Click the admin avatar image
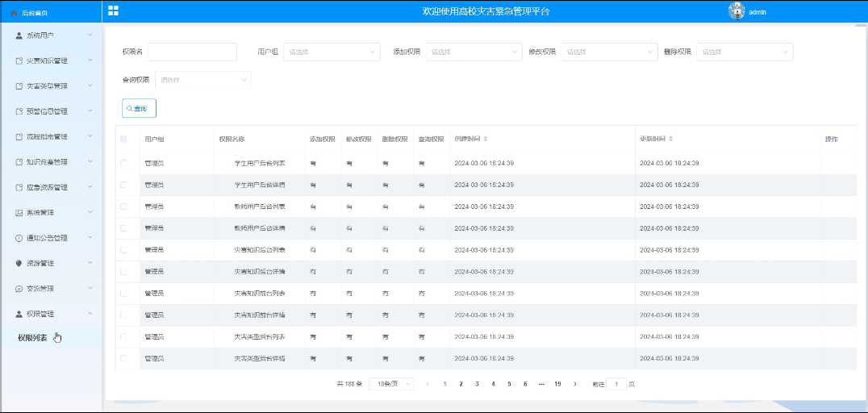This screenshot has height=413, width=868. click(737, 11)
